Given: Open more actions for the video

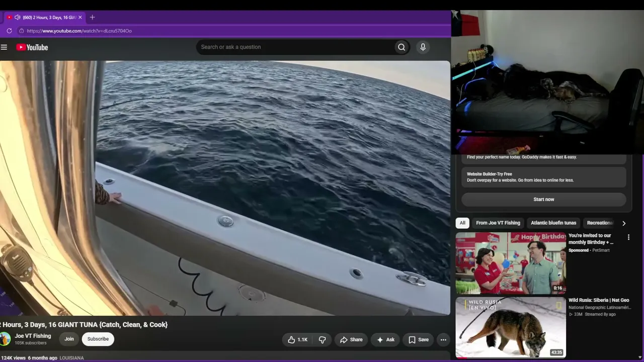Looking at the screenshot, I should [443, 340].
